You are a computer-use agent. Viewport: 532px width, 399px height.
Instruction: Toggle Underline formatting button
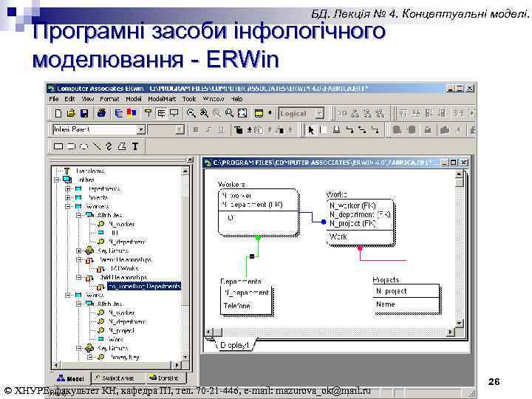point(221,130)
